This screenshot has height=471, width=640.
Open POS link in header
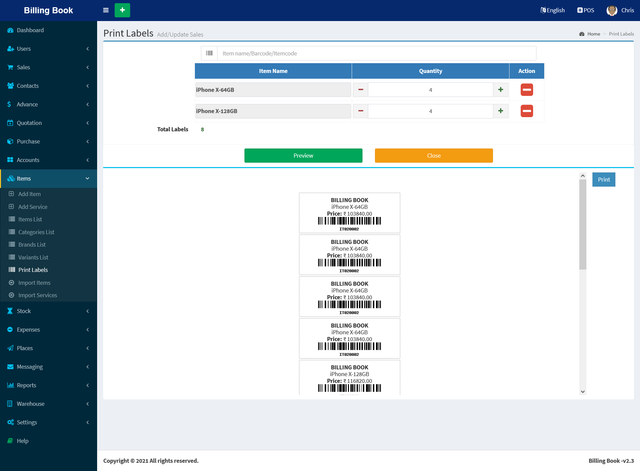[x=585, y=10]
